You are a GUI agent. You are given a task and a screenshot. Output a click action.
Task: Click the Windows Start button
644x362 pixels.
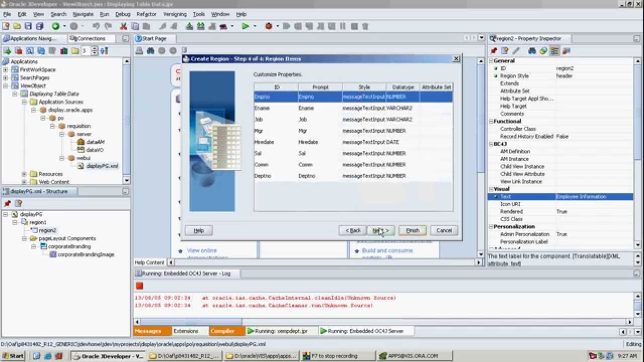click(x=14, y=355)
